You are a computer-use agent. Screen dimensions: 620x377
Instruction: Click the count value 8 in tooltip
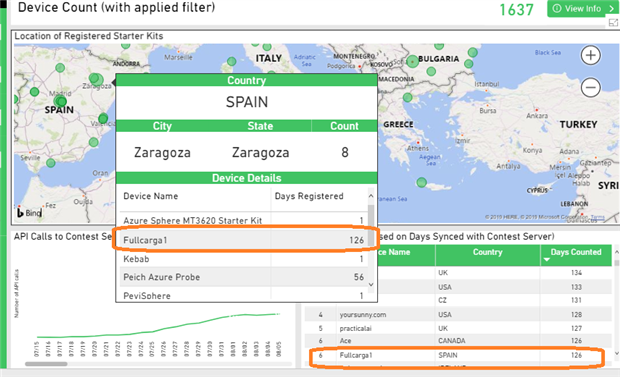345,152
